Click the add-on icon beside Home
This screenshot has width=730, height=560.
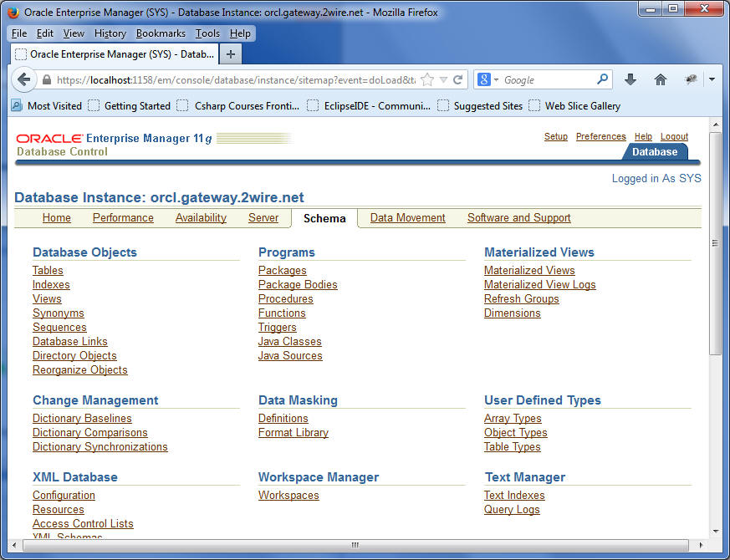(x=691, y=79)
